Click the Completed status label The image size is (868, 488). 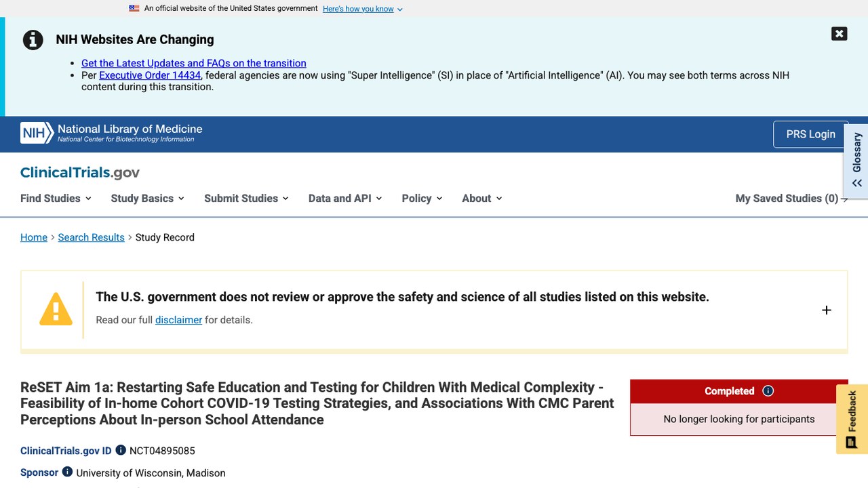(729, 391)
